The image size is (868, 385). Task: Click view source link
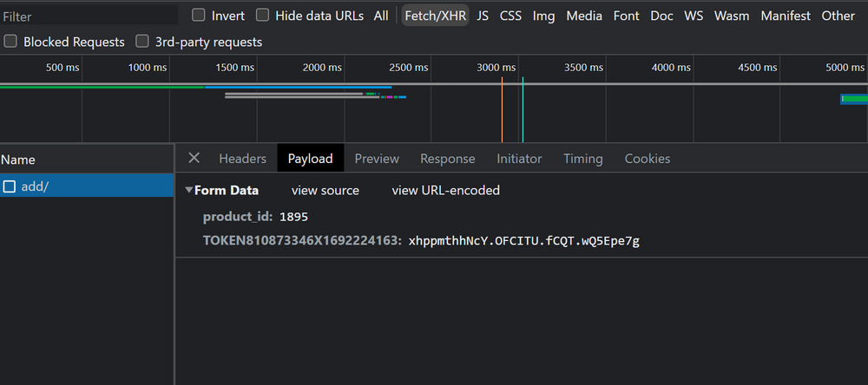click(325, 191)
